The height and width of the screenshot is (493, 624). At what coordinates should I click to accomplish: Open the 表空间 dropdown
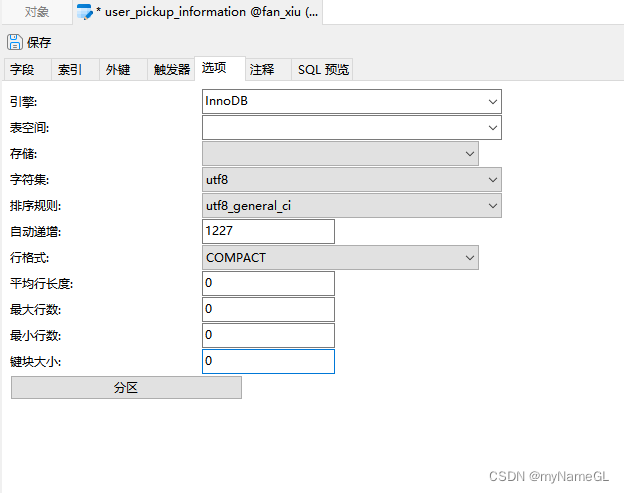click(x=352, y=128)
